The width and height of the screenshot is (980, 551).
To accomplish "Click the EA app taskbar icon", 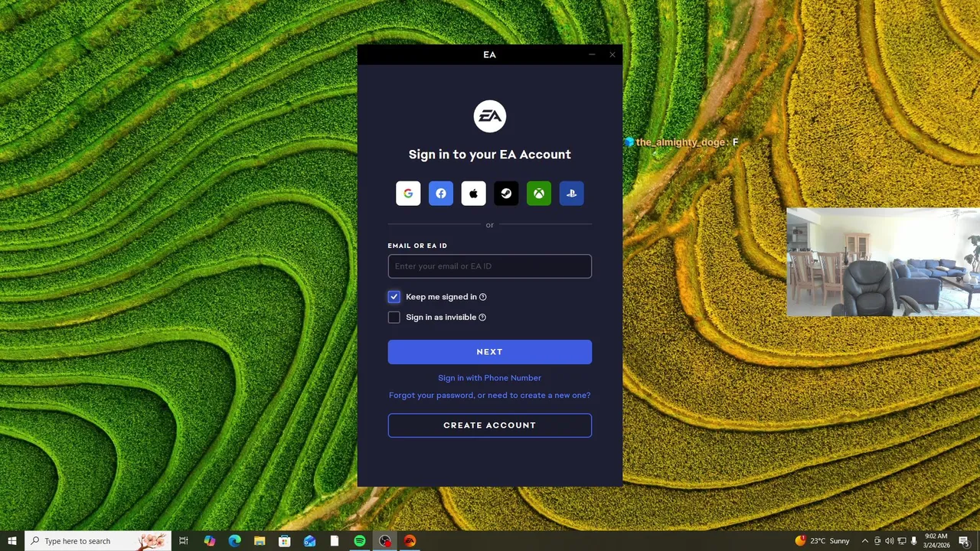I will [x=410, y=541].
